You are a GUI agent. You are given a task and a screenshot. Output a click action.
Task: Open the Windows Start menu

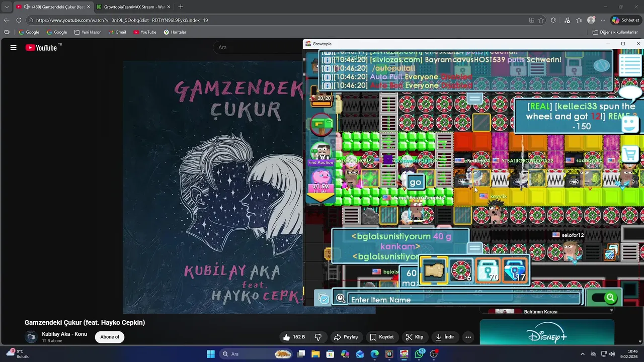211,354
